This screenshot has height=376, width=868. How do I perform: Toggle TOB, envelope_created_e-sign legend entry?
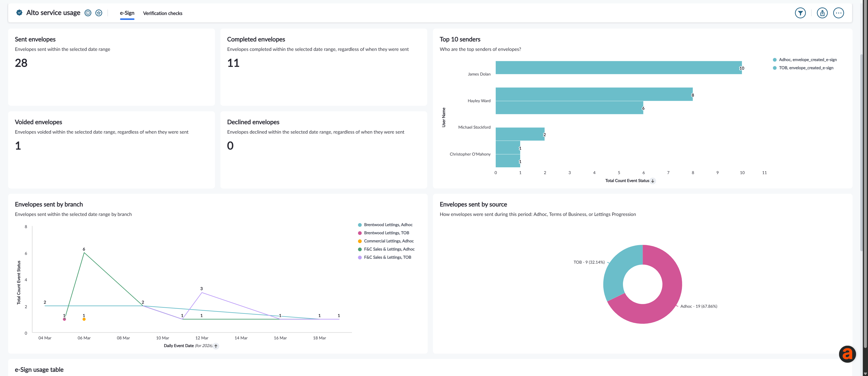click(803, 68)
